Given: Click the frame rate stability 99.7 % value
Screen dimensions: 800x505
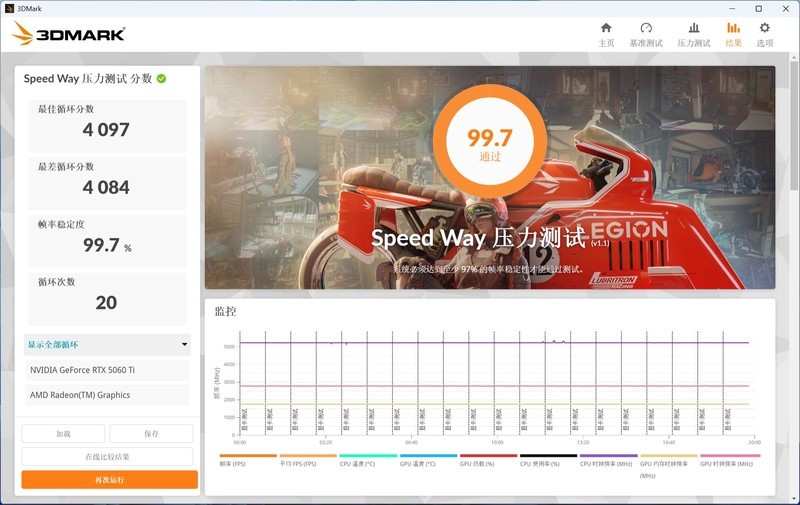Looking at the screenshot, I should (107, 245).
